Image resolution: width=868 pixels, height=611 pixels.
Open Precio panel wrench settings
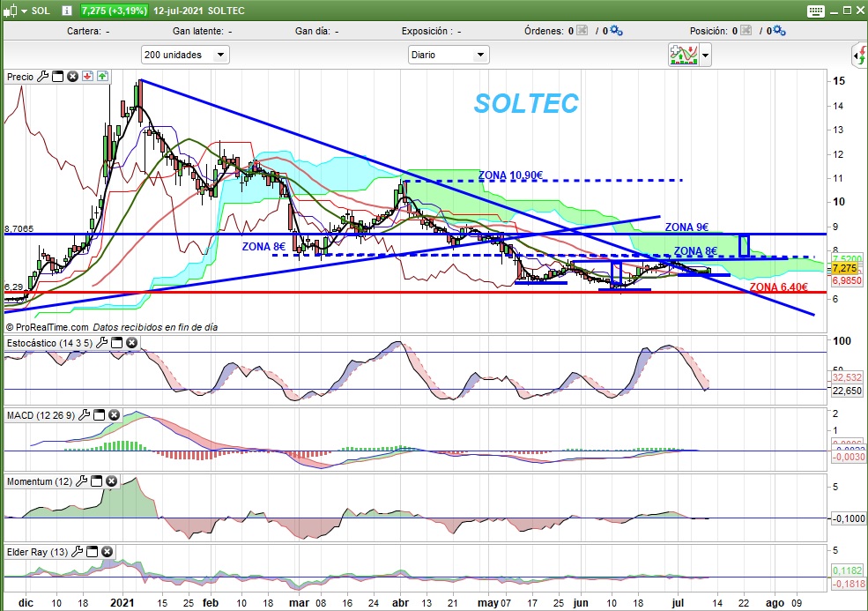pos(42,77)
